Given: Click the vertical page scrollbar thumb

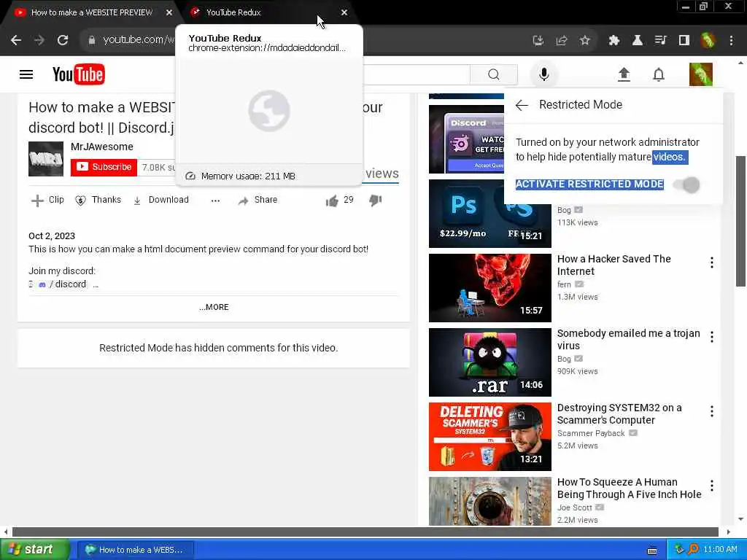Looking at the screenshot, I should point(740,222).
